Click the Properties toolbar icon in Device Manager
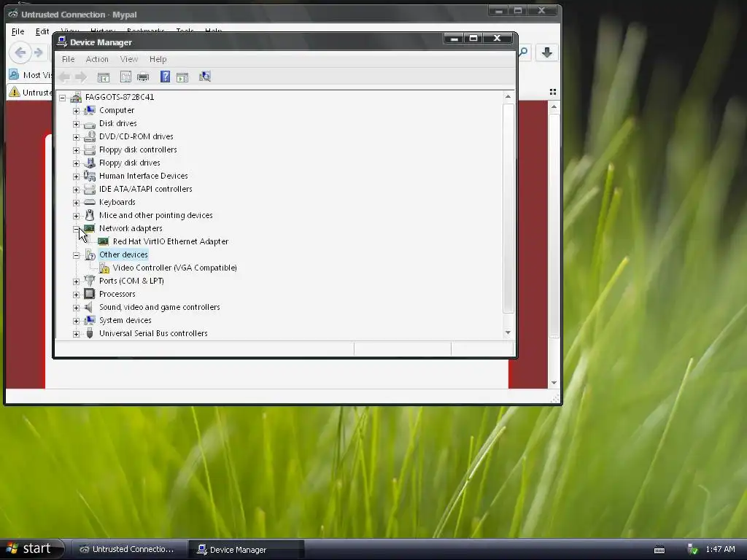747x560 pixels. click(x=125, y=77)
